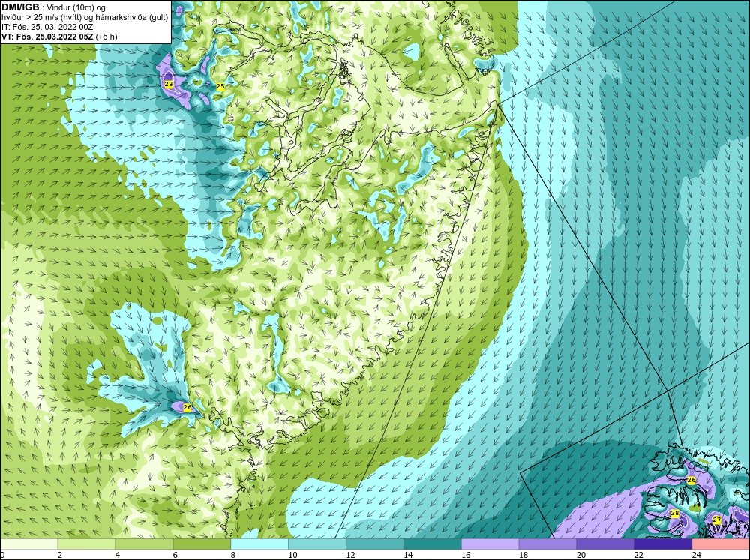This screenshot has height=560, width=750.
Task: Click the DMI/IGB heading in title box
Action: (x=20, y=7)
